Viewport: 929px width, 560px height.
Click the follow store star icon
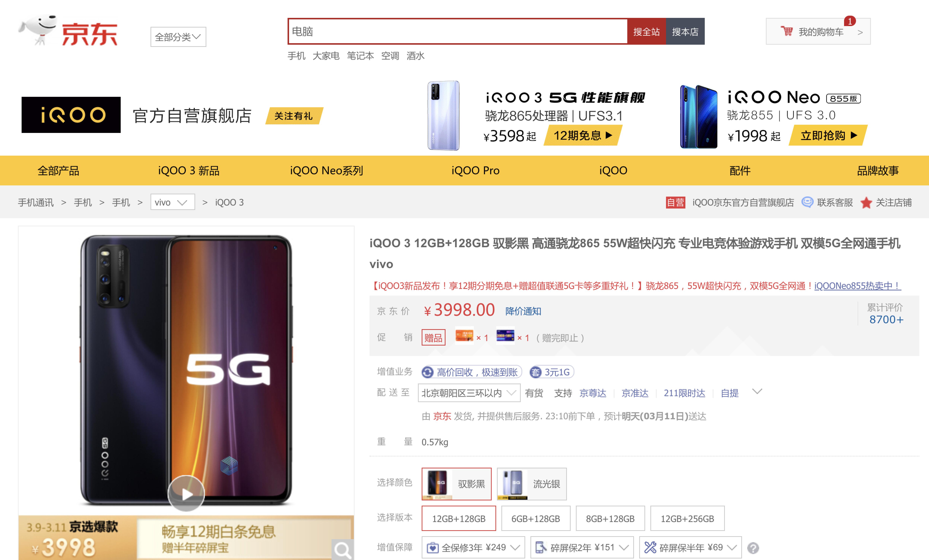coord(866,203)
